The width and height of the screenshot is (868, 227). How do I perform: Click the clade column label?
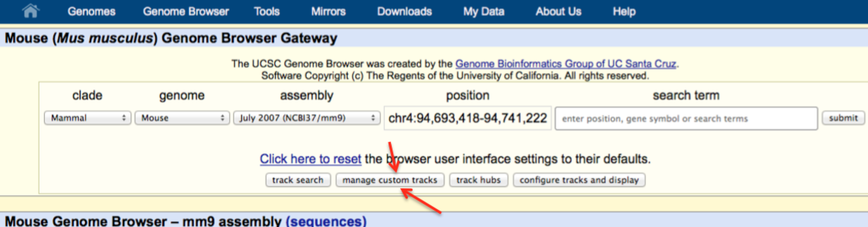87,96
